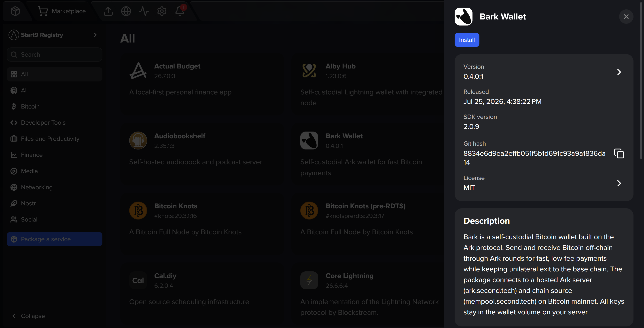Open the system settings gear icon
Screen dimensions: 644x328
tap(162, 11)
